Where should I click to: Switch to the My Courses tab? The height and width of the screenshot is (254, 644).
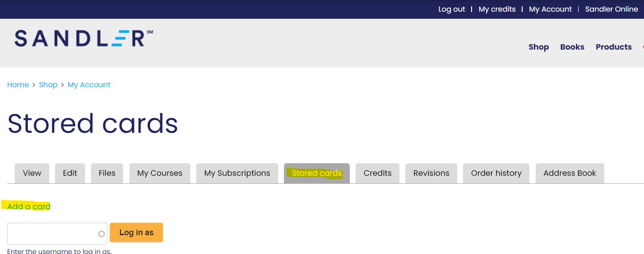tap(160, 173)
